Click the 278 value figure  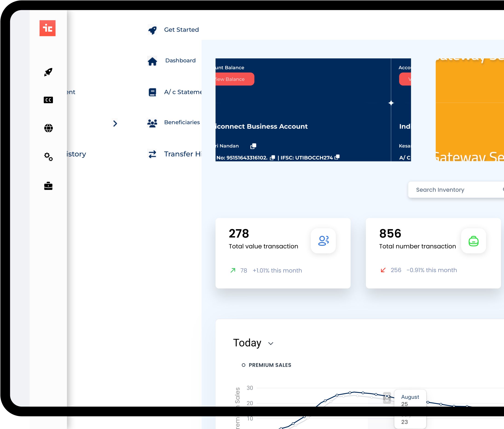coord(239,233)
